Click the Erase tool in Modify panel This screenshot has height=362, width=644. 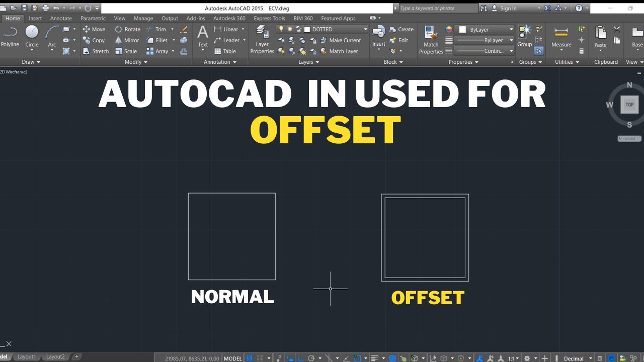184,30
